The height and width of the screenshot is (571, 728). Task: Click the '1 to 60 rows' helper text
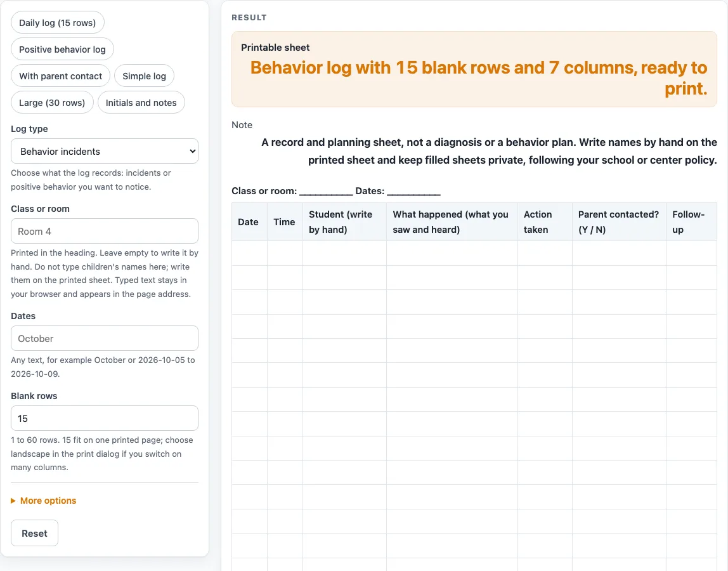(x=102, y=454)
